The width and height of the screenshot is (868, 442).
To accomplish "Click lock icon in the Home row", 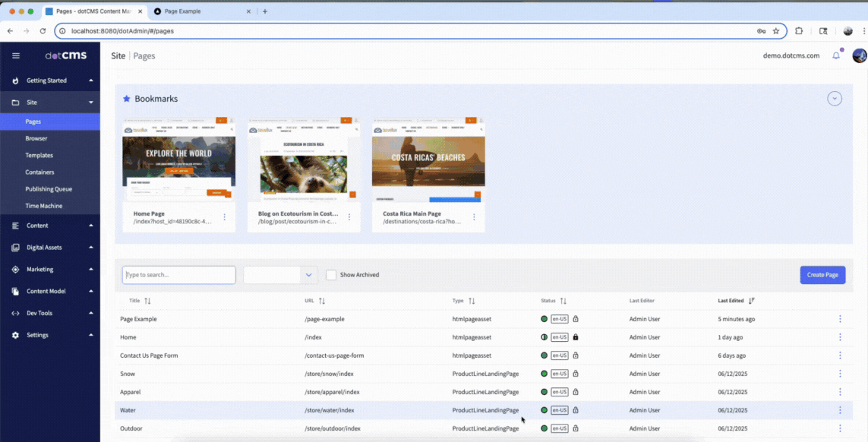I will (576, 337).
